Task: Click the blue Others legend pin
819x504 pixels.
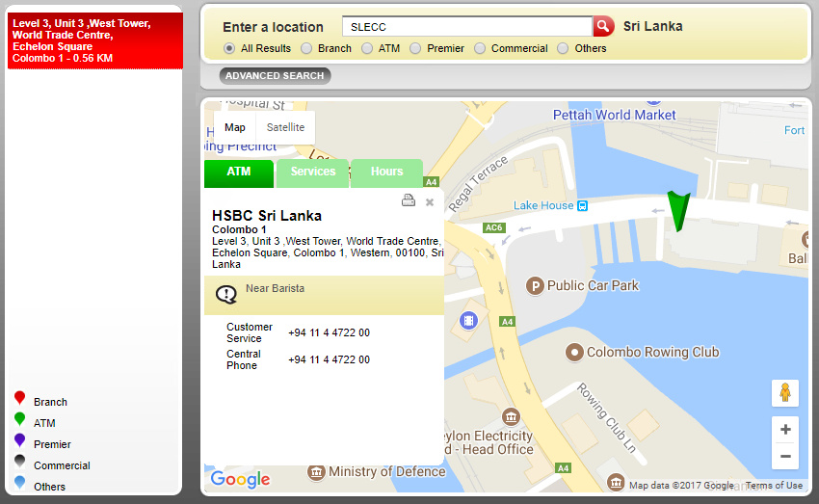Action: 20,483
